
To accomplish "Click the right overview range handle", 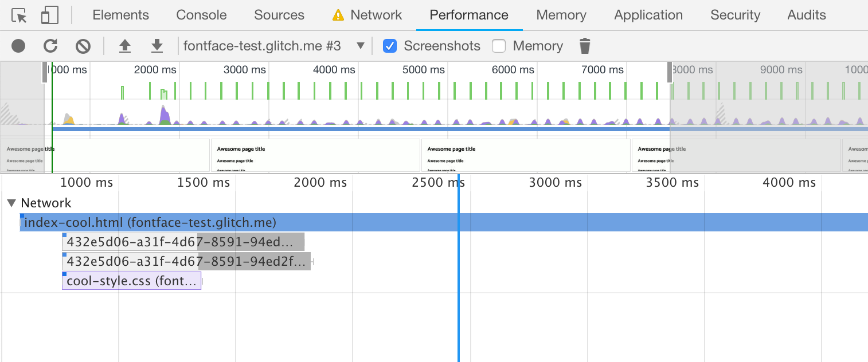I will 669,73.
